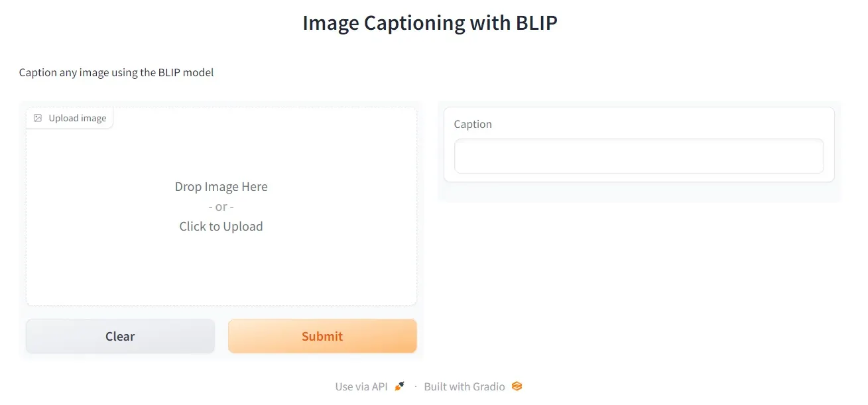Select the Upload image label tag
This screenshot has height=405, width=868.
(70, 118)
